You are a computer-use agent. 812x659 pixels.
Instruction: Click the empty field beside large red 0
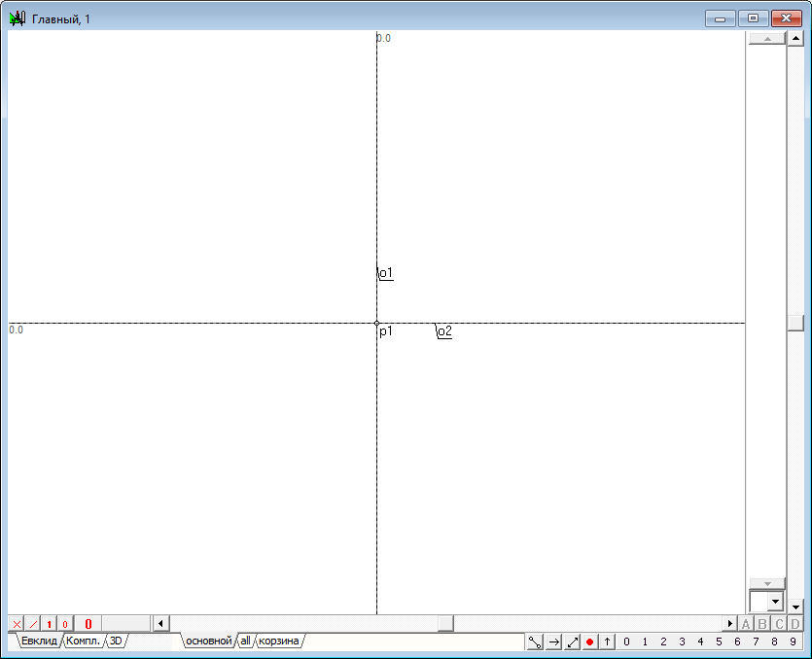125,624
